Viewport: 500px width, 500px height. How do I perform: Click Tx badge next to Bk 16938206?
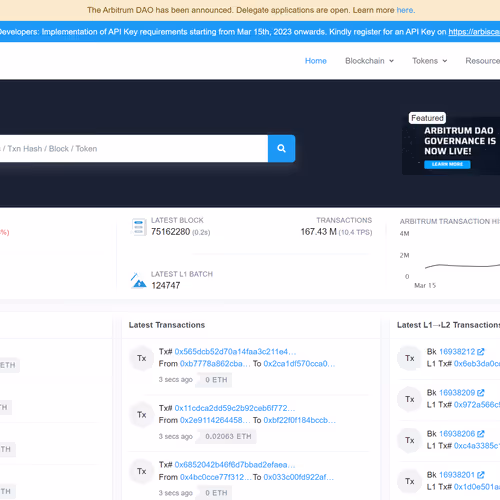(410, 440)
